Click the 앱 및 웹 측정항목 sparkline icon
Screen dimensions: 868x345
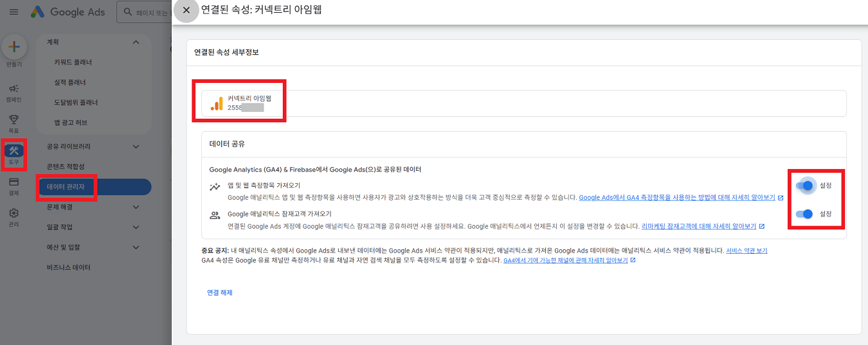(x=215, y=187)
